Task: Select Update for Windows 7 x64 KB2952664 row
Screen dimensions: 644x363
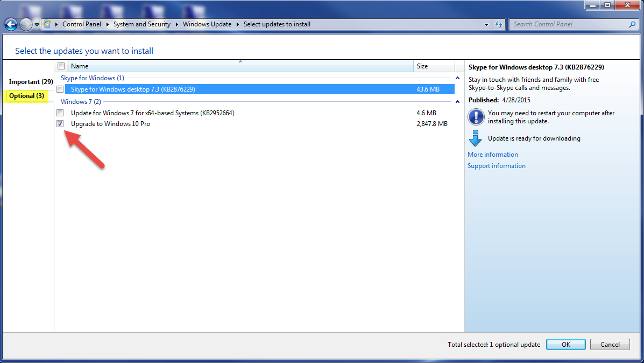Action: click(259, 113)
